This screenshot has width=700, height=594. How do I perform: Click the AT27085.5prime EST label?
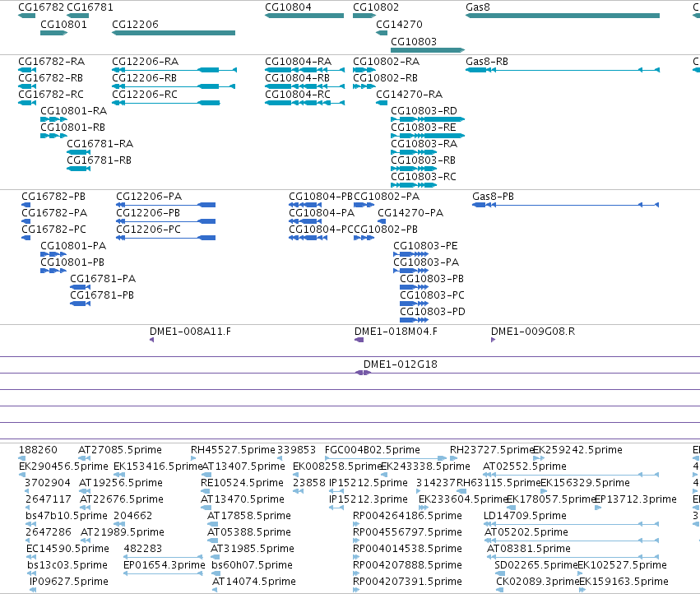(x=119, y=450)
